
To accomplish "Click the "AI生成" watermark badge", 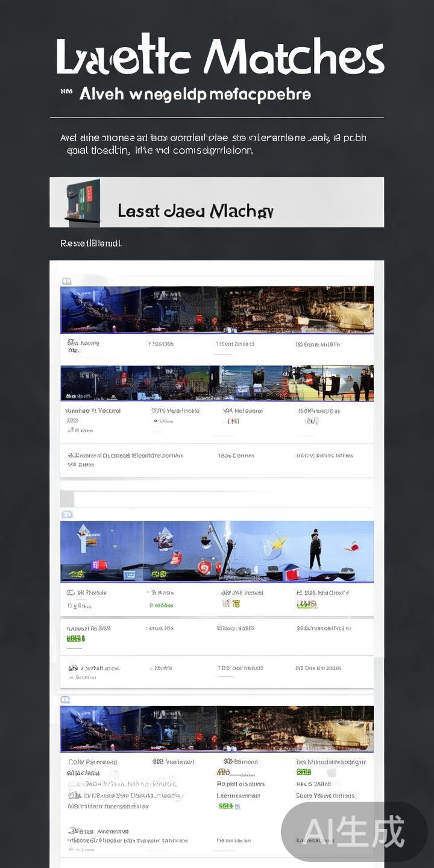I will [353, 832].
